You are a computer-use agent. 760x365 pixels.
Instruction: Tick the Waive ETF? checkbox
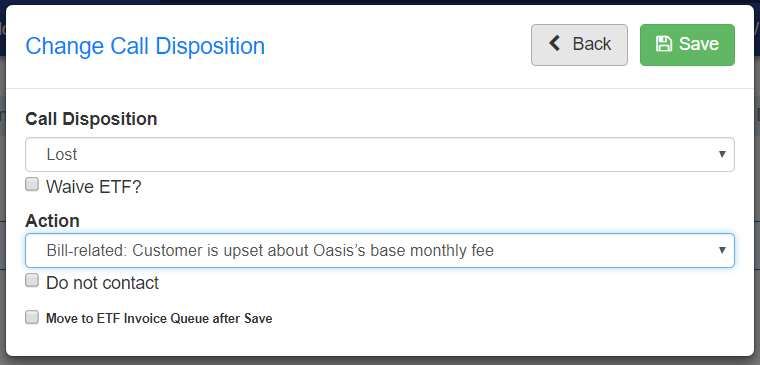click(32, 184)
